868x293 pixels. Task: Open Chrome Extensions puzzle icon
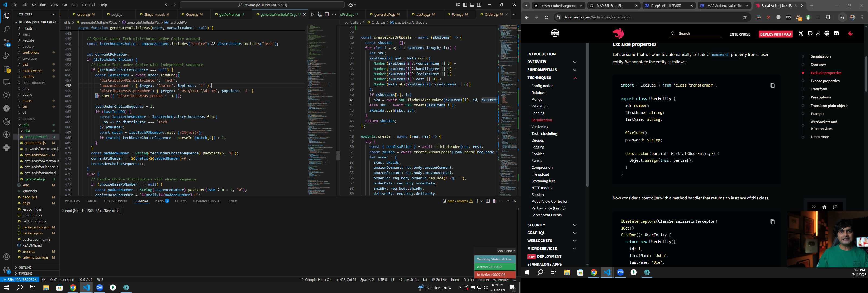point(828,17)
